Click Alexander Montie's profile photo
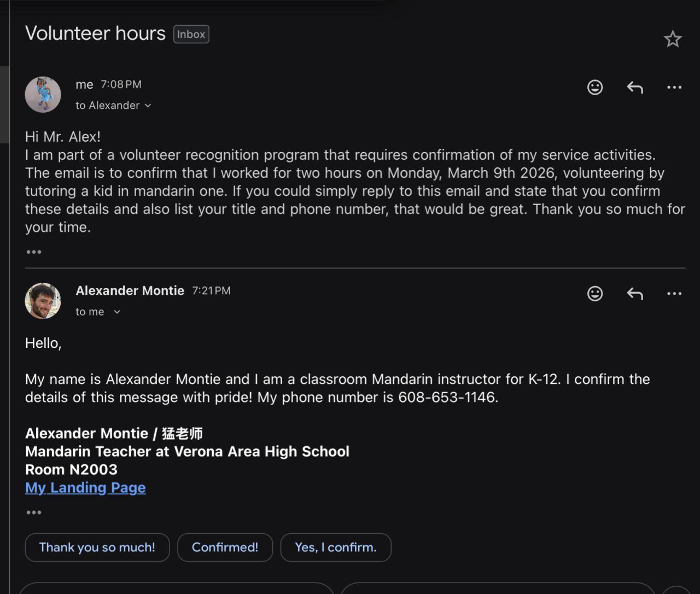 point(43,300)
